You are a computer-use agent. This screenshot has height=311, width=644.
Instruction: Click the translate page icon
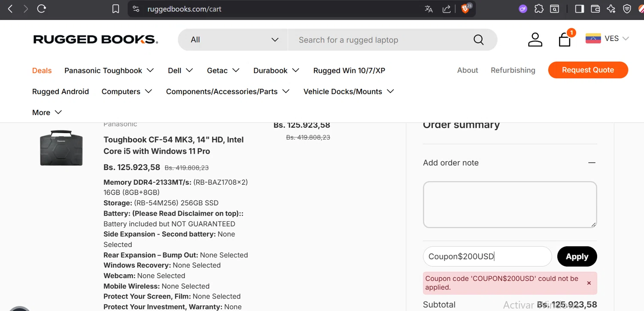pyautogui.click(x=428, y=9)
